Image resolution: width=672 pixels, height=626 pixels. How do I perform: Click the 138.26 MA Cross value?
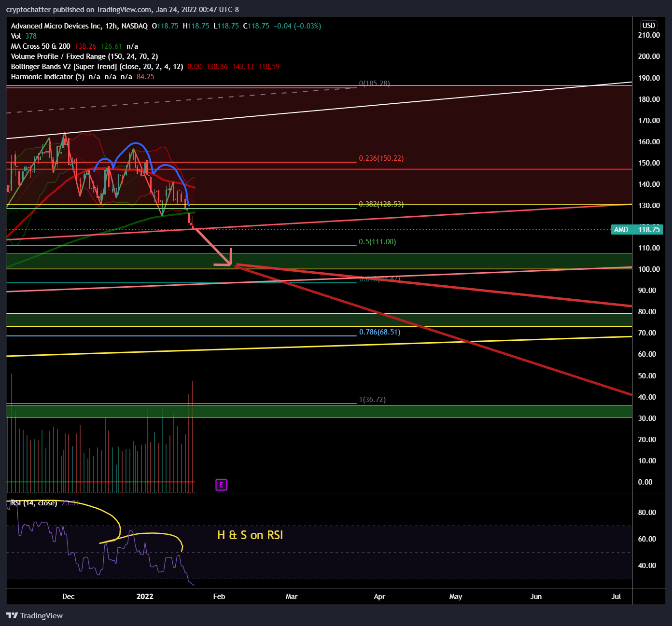click(85, 46)
